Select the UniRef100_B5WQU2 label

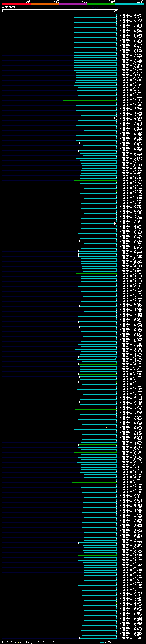click(x=131, y=135)
